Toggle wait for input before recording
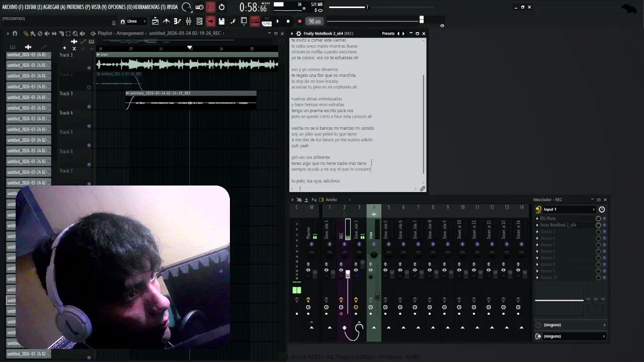The width and height of the screenshot is (644, 362). tap(199, 7)
